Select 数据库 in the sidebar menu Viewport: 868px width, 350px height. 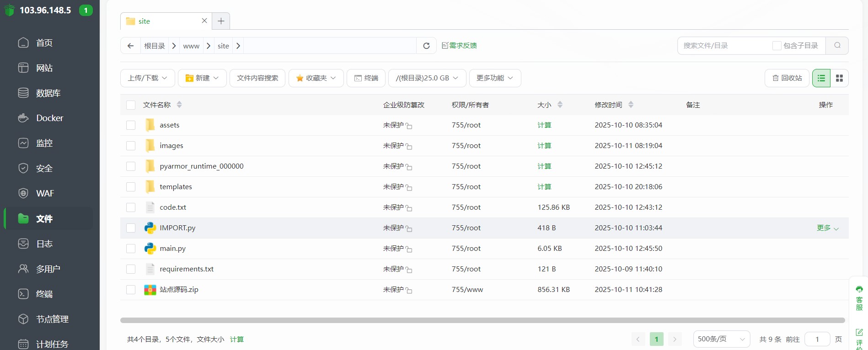(x=48, y=93)
